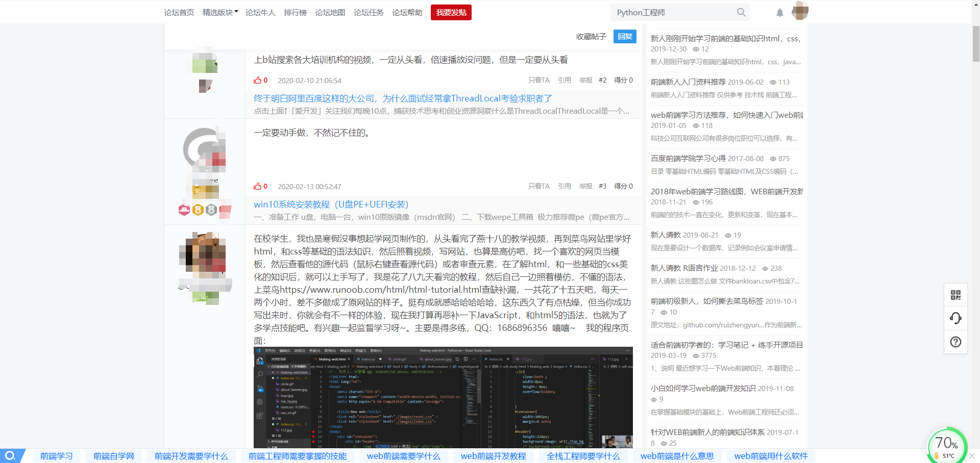
Task: Open the help question mark icon
Action: point(955,342)
